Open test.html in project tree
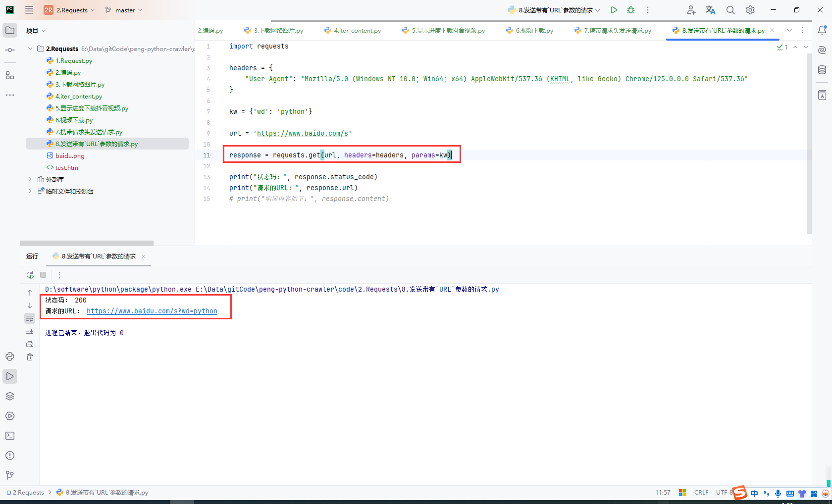Image resolution: width=832 pixels, height=504 pixels. tap(67, 167)
